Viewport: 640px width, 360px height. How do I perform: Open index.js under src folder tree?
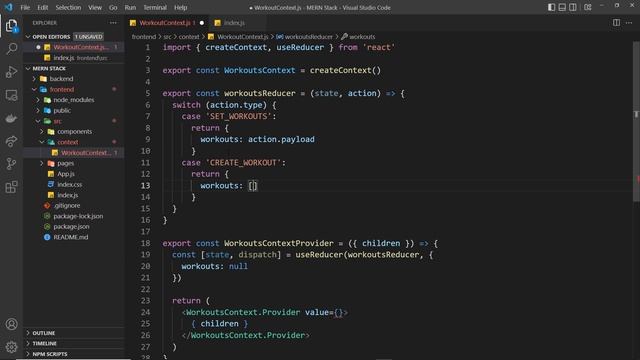point(74,195)
